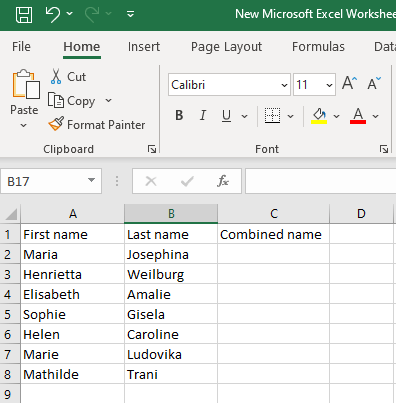396x403 pixels.
Task: Switch to the Home tab
Action: click(x=82, y=47)
